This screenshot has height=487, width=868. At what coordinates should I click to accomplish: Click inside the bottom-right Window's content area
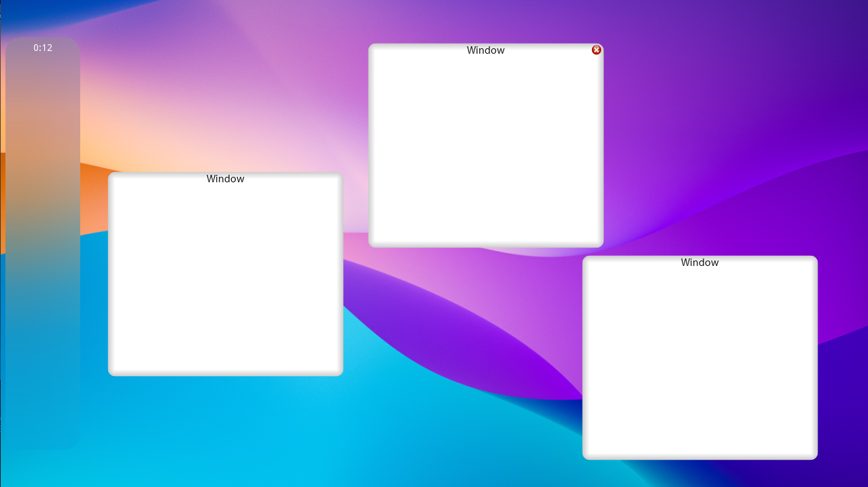[x=699, y=360]
